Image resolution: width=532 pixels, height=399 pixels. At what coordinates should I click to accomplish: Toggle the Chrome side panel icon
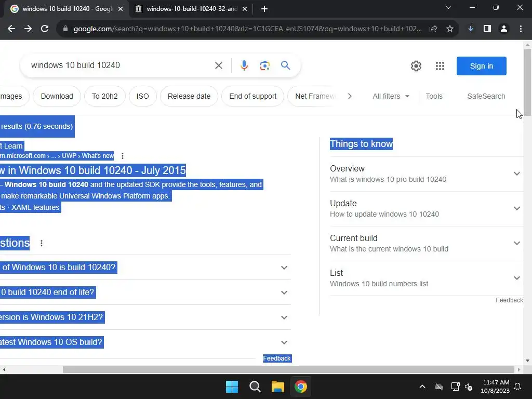click(487, 29)
